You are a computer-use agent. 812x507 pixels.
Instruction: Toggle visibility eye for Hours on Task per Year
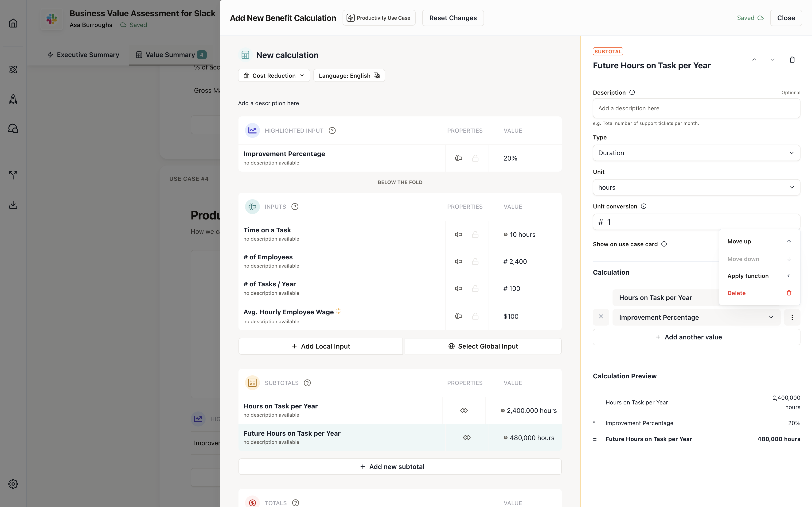(x=464, y=411)
